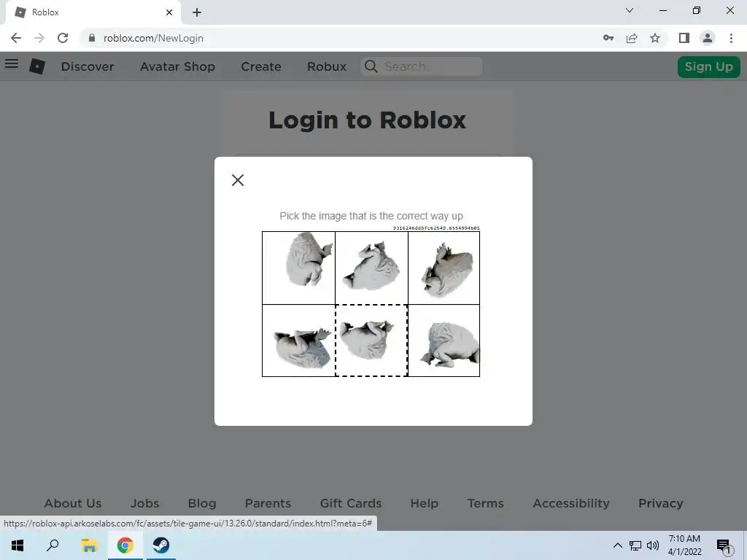Image resolution: width=747 pixels, height=560 pixels.
Task: Open the taskbar clock and date
Action: tap(684, 545)
